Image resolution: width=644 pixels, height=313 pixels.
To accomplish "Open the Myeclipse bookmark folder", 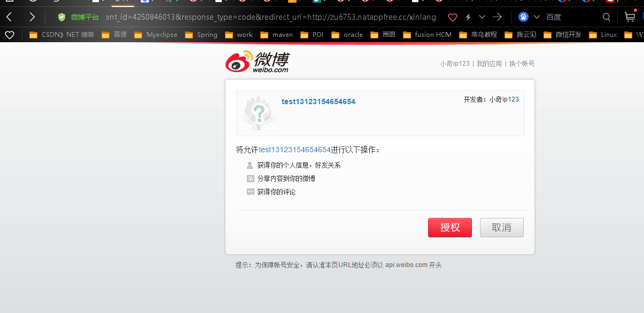I will click(x=156, y=35).
